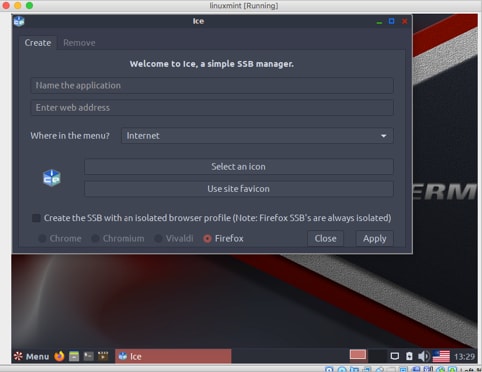Click the Close button in Ice dialog
The image size is (482, 372).
pos(325,238)
